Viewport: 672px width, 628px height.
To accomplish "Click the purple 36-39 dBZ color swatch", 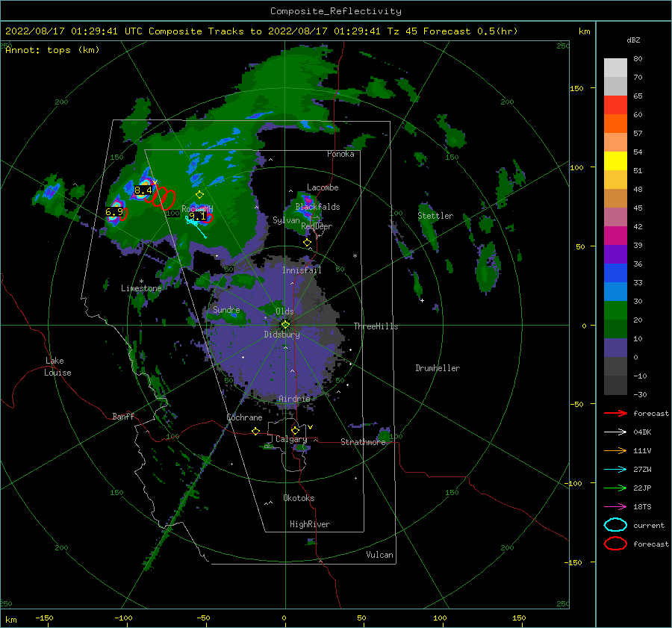I will [615, 254].
